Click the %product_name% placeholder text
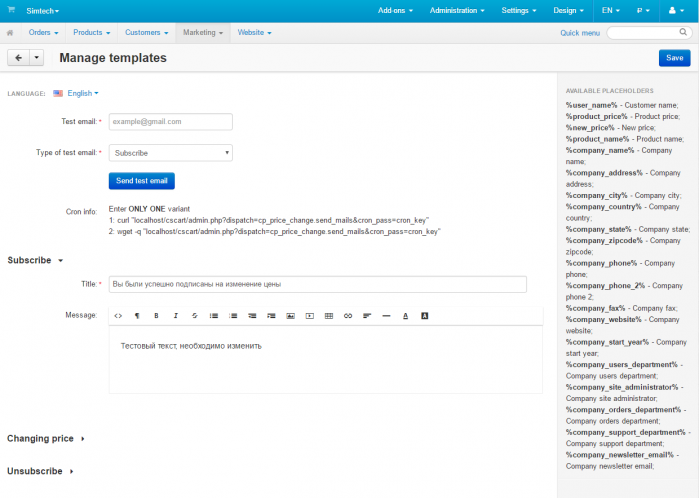 tap(597, 139)
